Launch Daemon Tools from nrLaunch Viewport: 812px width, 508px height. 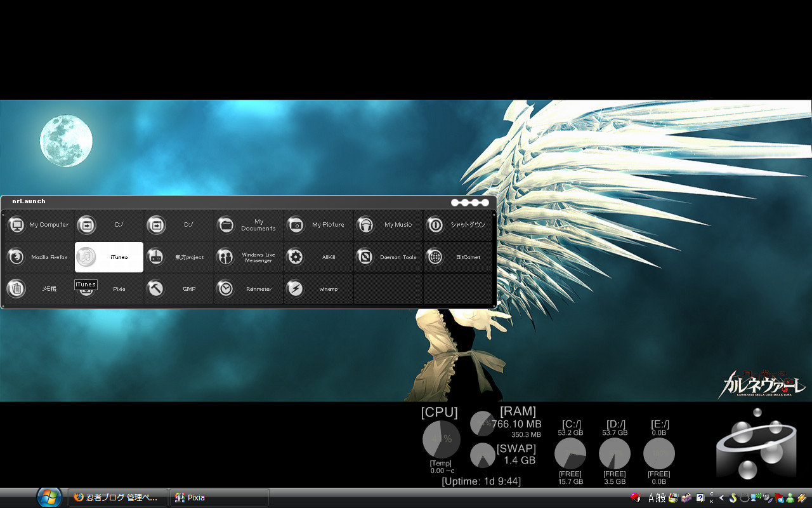pos(388,257)
